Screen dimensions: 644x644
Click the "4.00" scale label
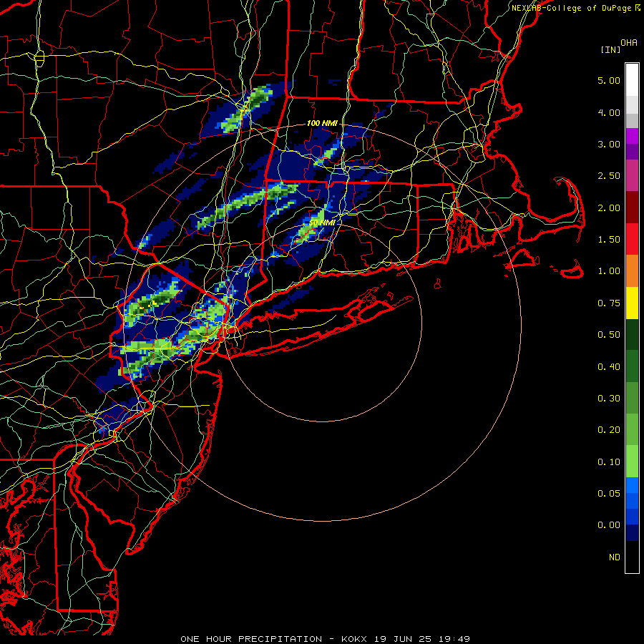pos(609,112)
